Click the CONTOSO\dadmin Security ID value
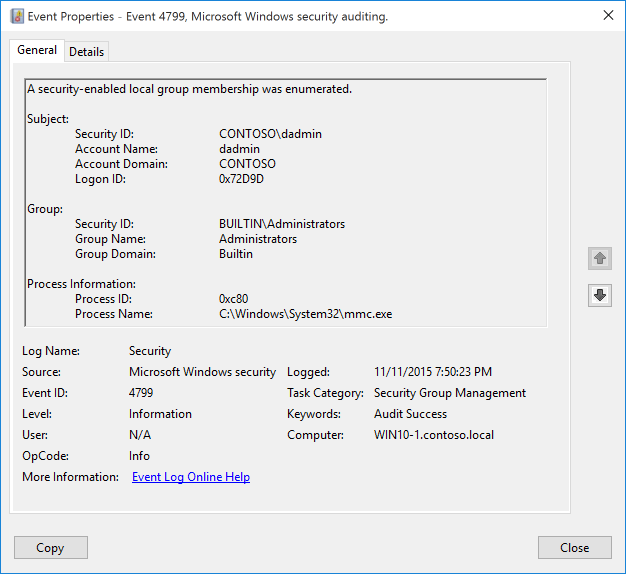 (x=270, y=134)
